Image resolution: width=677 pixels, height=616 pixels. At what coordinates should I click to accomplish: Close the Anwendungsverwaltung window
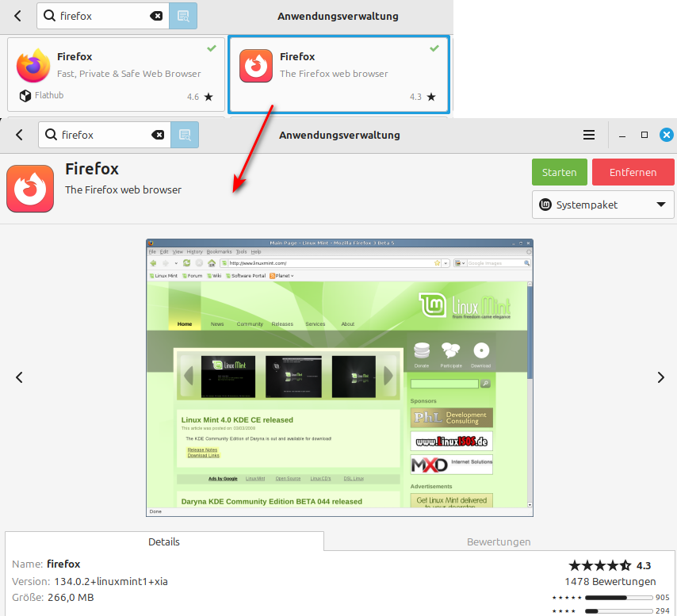pos(667,135)
